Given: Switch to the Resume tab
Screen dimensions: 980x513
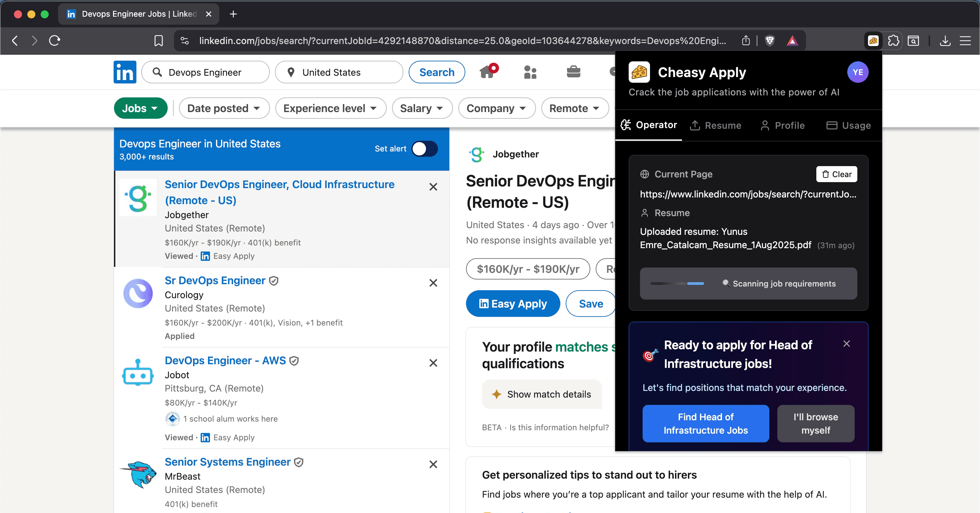Looking at the screenshot, I should (x=716, y=125).
